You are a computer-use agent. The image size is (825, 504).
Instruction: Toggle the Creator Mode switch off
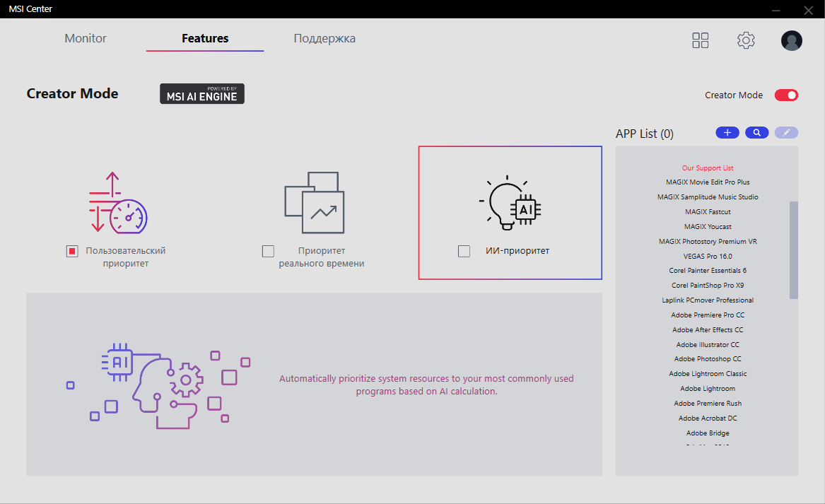786,95
